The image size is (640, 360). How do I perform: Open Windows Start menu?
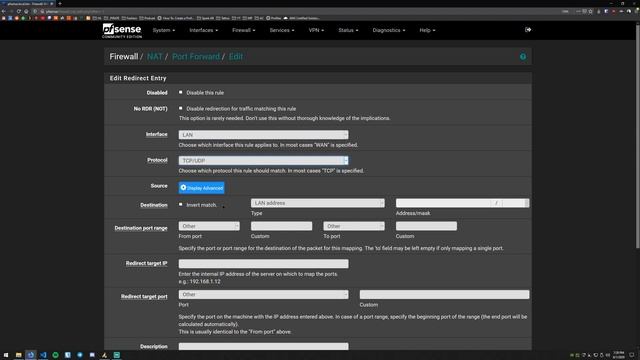coord(6,355)
